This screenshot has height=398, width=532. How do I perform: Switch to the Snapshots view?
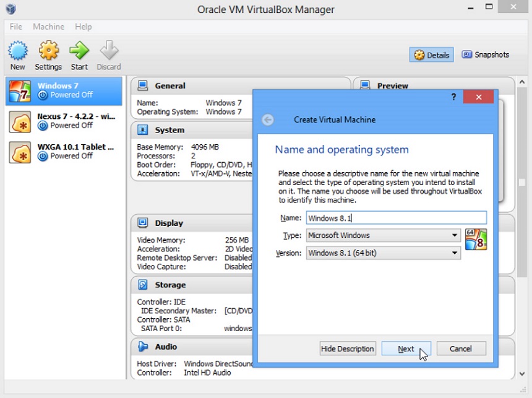[x=486, y=54]
